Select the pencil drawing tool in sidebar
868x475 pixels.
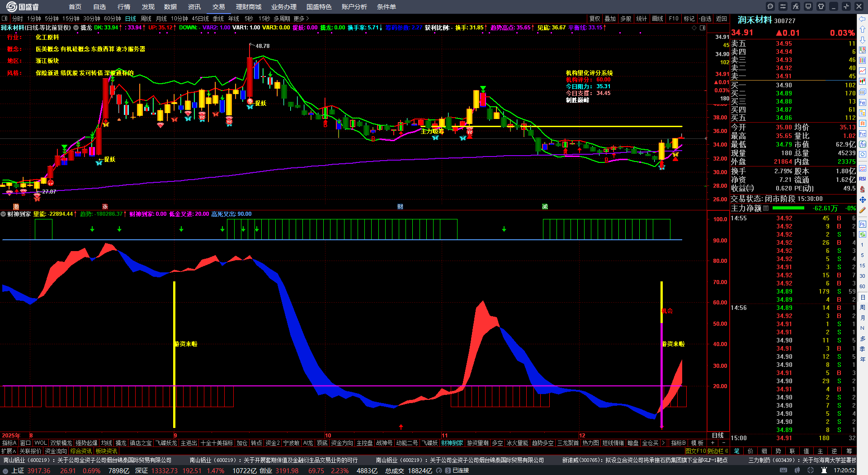pyautogui.click(x=863, y=210)
